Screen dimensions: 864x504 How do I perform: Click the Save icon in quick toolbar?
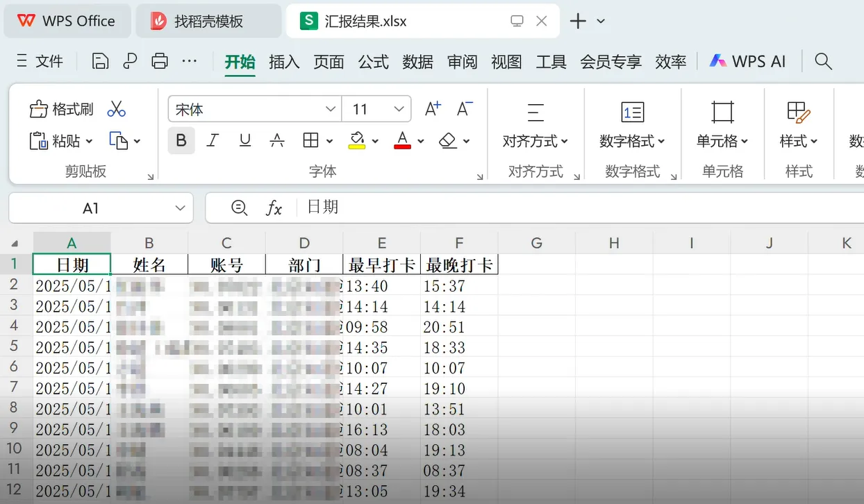coord(100,61)
